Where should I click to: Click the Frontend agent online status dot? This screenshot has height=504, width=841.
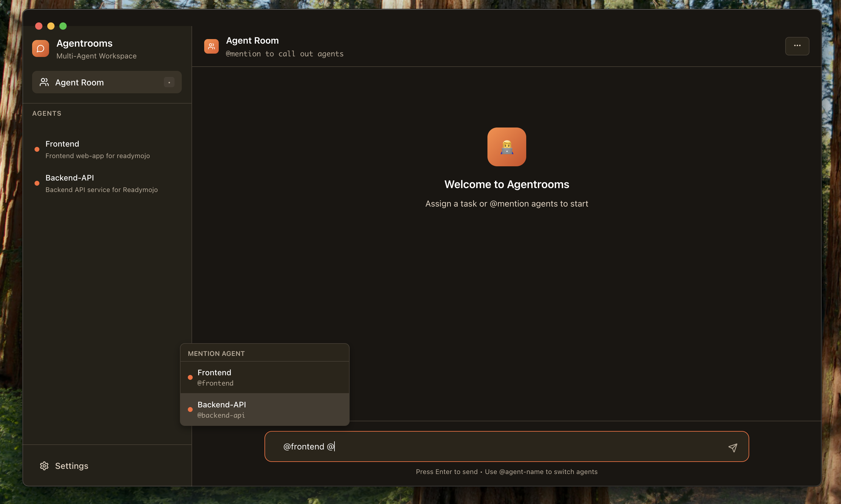[36, 149]
